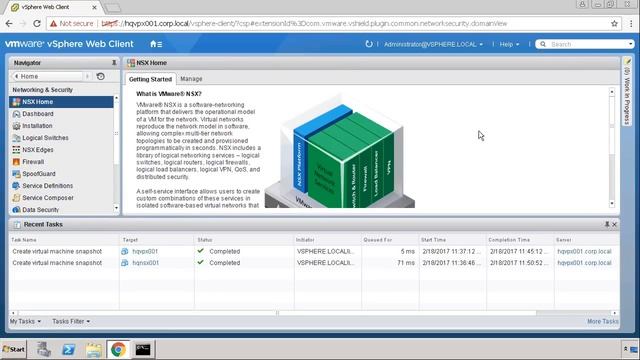This screenshot has width=640, height=360.
Task: Go back to Home in Navigator
Action: (48, 76)
